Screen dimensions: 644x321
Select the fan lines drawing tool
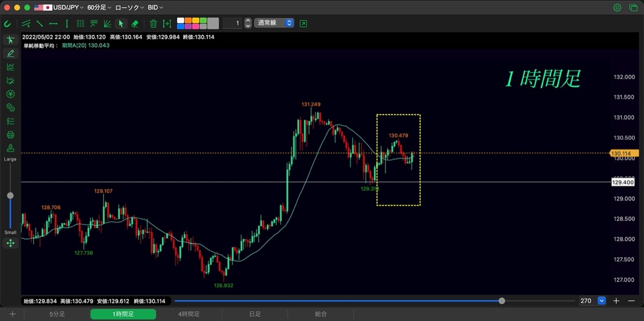pos(107,24)
